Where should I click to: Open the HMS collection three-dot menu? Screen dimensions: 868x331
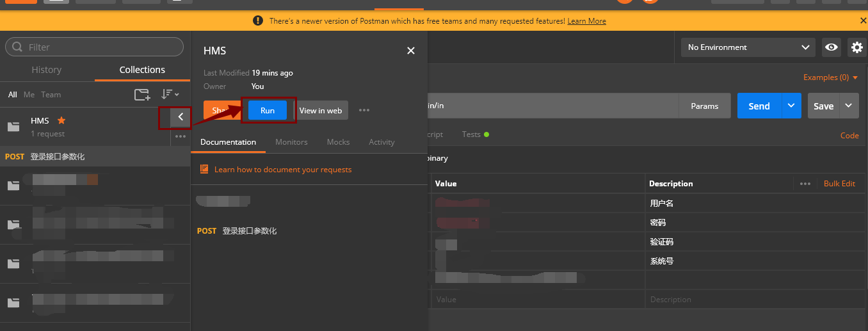(x=181, y=136)
